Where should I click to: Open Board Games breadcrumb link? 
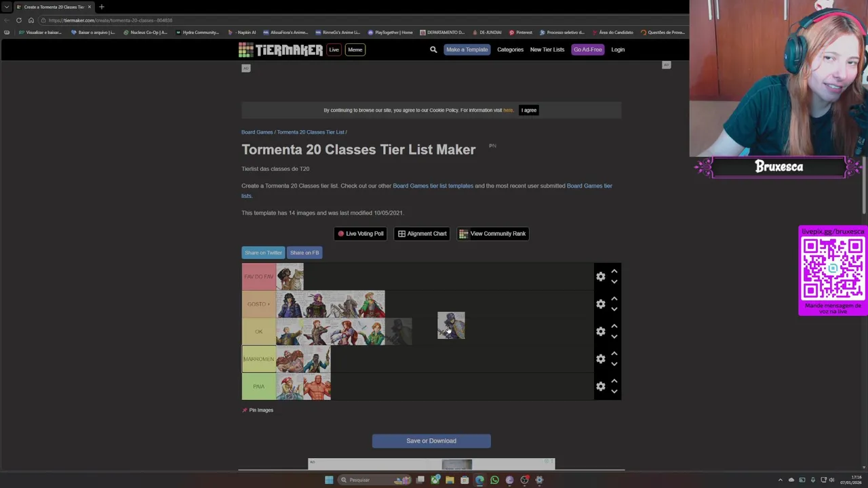tap(257, 132)
